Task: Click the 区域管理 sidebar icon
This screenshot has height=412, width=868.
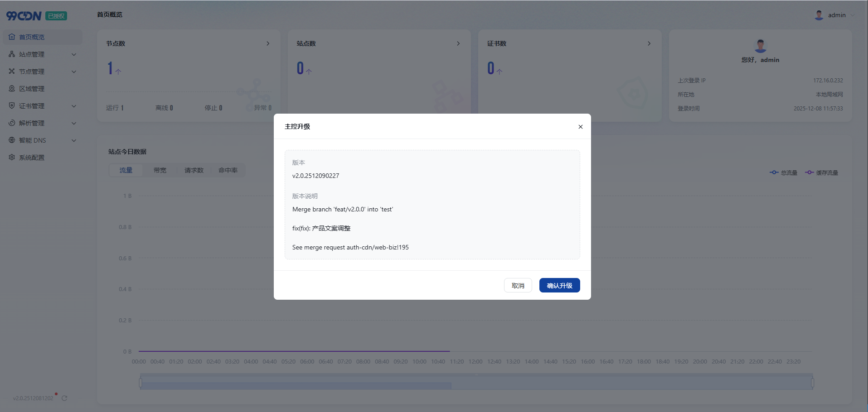Action: tap(12, 89)
